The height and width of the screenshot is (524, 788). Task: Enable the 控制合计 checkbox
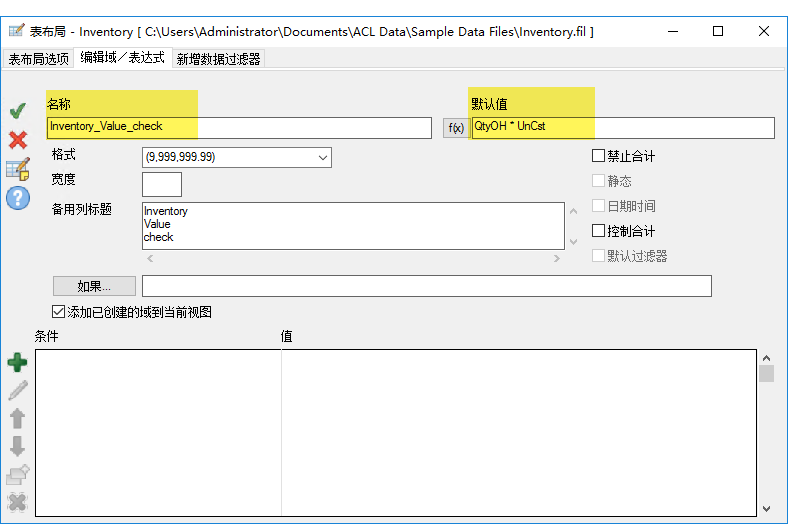click(599, 231)
